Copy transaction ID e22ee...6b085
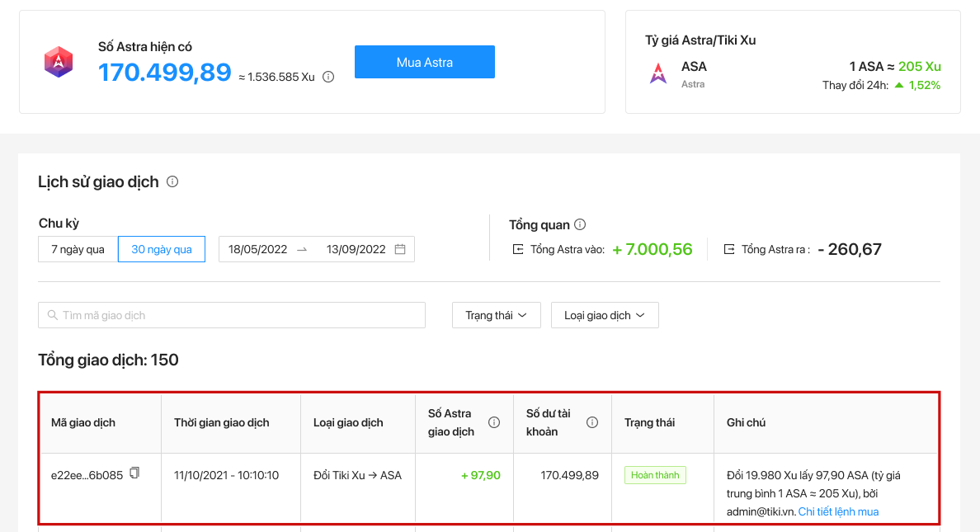This screenshot has height=532, width=980. pos(134,473)
